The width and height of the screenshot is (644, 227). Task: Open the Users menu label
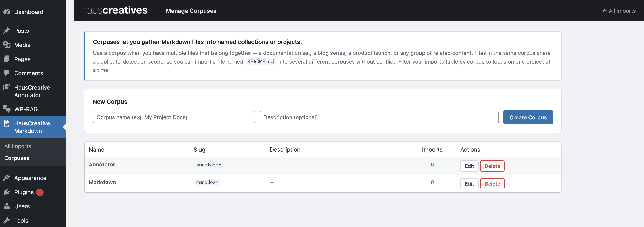22,206
